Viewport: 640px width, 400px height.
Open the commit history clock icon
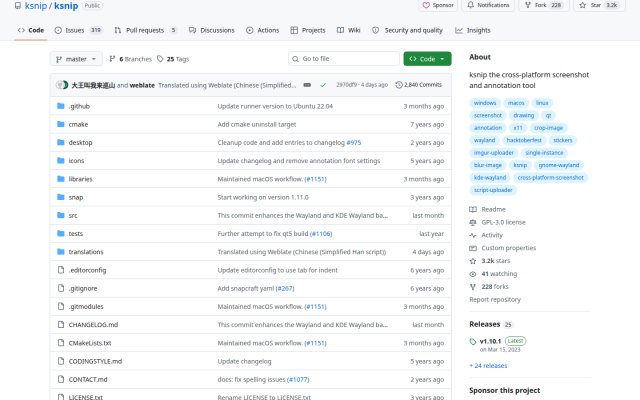tap(399, 85)
